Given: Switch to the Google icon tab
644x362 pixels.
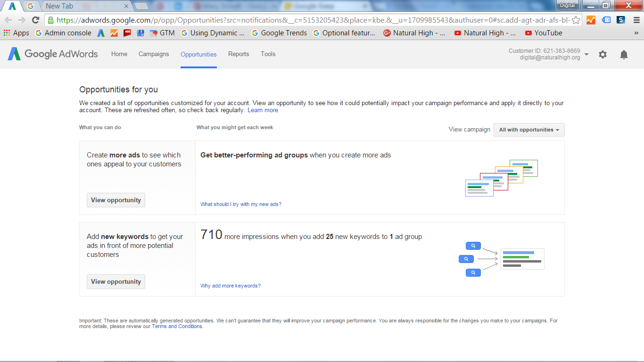Looking at the screenshot, I should (x=31, y=6).
